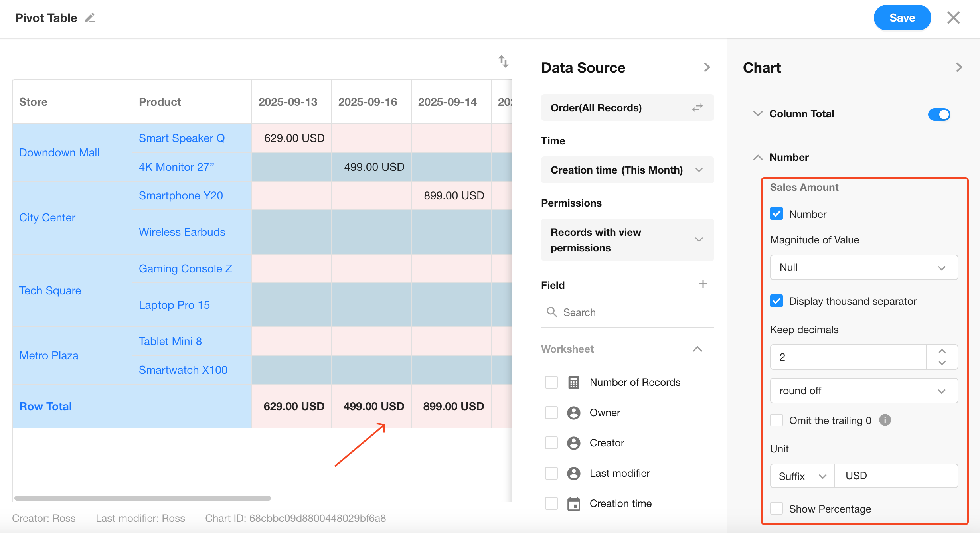This screenshot has width=980, height=533.
Task: Check the Creation time field checkbox
Action: click(551, 503)
